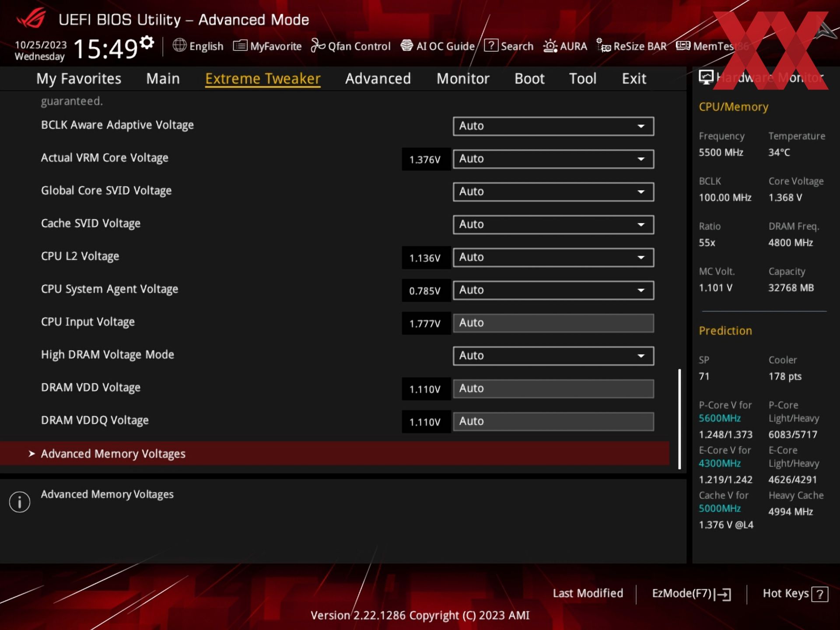840x630 pixels.
Task: Expand Advanced Memory Voltages submenu
Action: (x=335, y=454)
